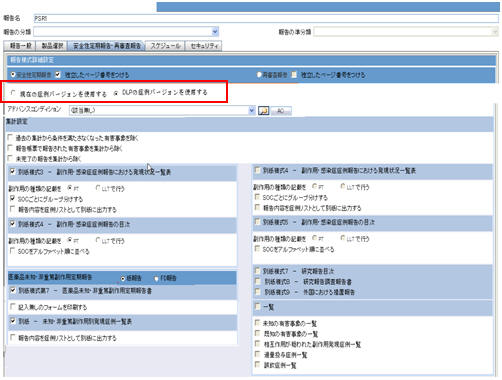The image size is (502, 380).
Task: Check 別紙様式5 症例報告の目次 checkbox
Action: click(257, 222)
